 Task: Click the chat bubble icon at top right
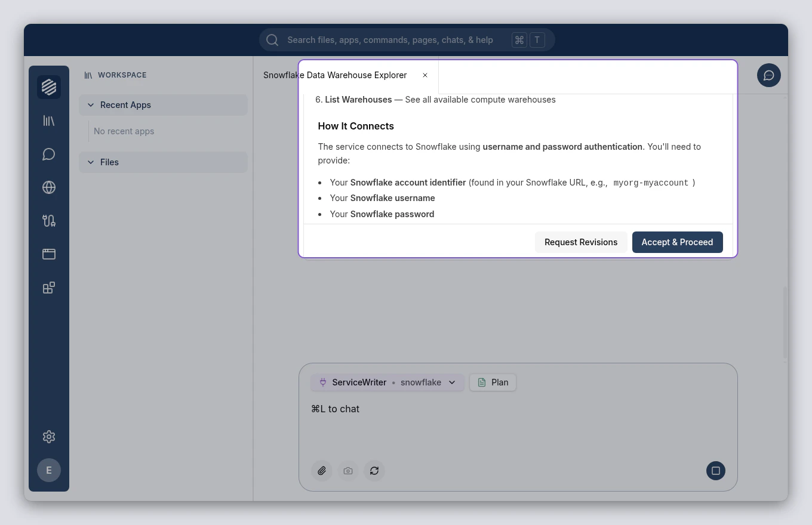click(769, 75)
